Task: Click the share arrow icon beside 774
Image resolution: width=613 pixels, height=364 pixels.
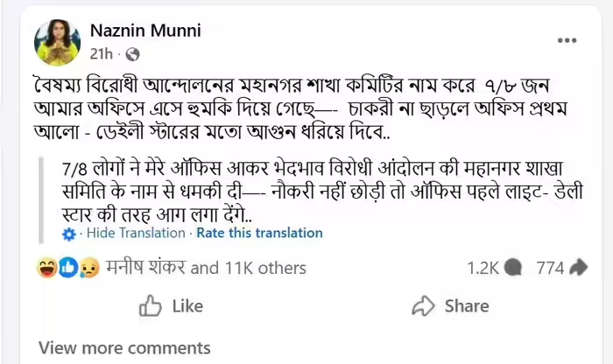Action: coord(579,268)
